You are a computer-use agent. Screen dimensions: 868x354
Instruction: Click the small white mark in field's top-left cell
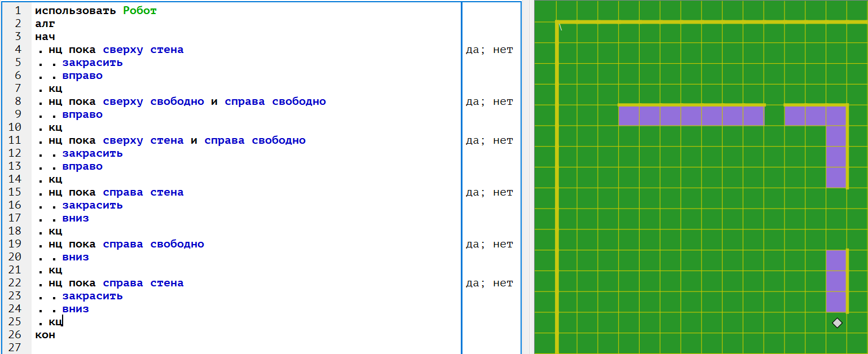(x=561, y=26)
